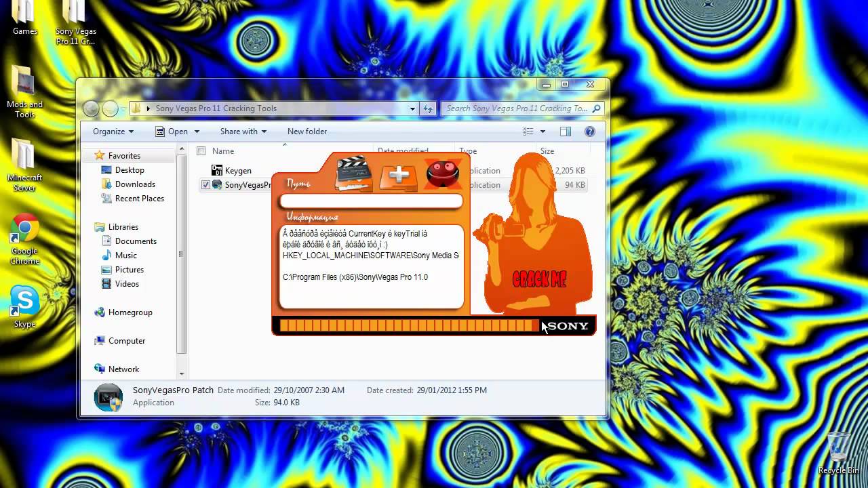The width and height of the screenshot is (868, 488).
Task: Click the New folder button
Action: coord(307,131)
